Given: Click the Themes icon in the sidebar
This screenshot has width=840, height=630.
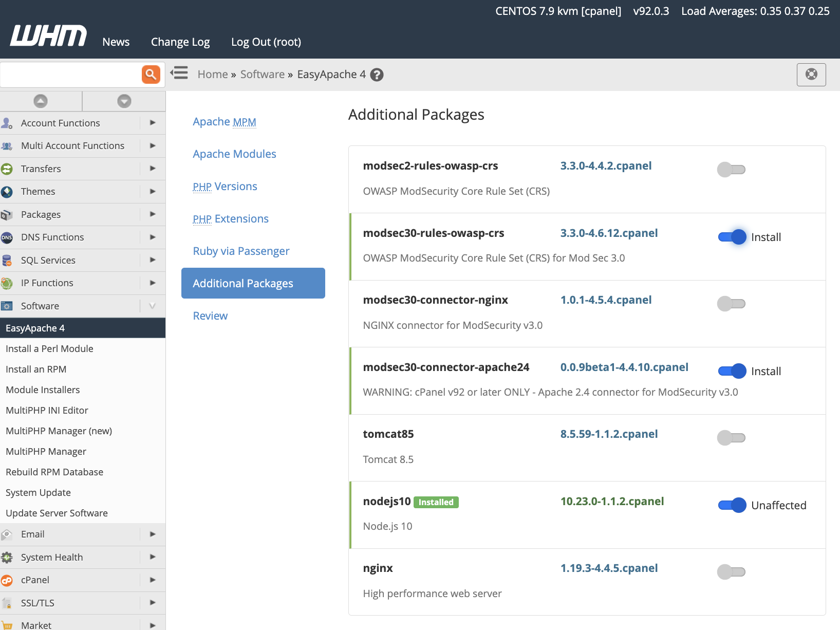Looking at the screenshot, I should (7, 191).
